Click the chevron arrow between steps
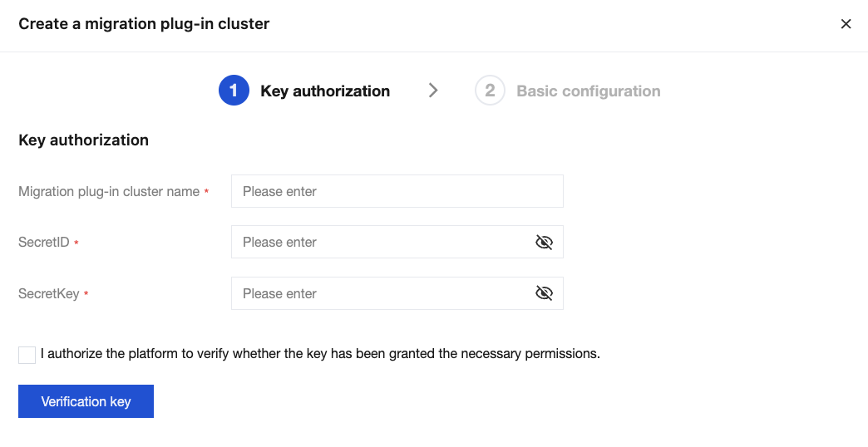This screenshot has width=868, height=447. click(x=433, y=91)
